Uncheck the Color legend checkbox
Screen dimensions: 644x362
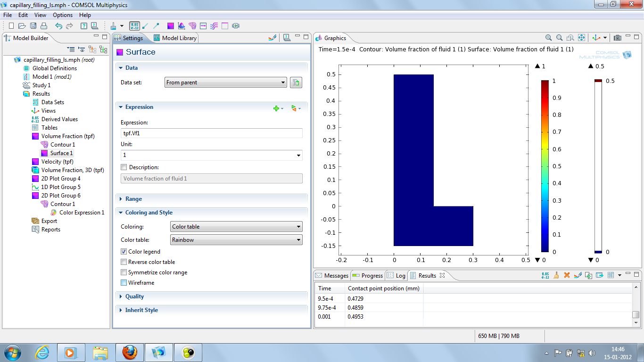pyautogui.click(x=124, y=252)
